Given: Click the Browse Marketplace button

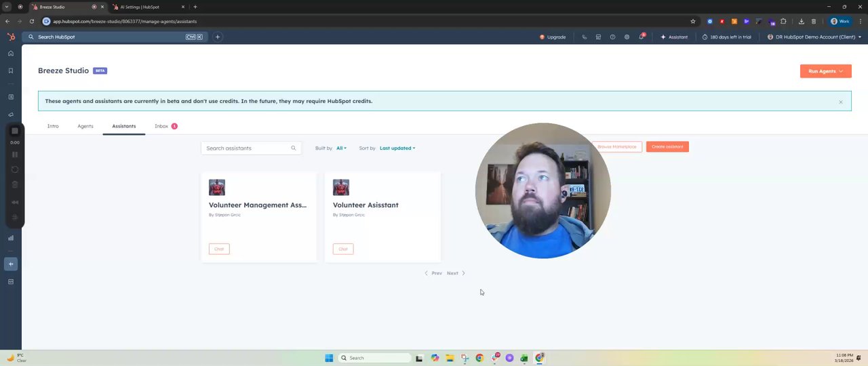Looking at the screenshot, I should 617,146.
